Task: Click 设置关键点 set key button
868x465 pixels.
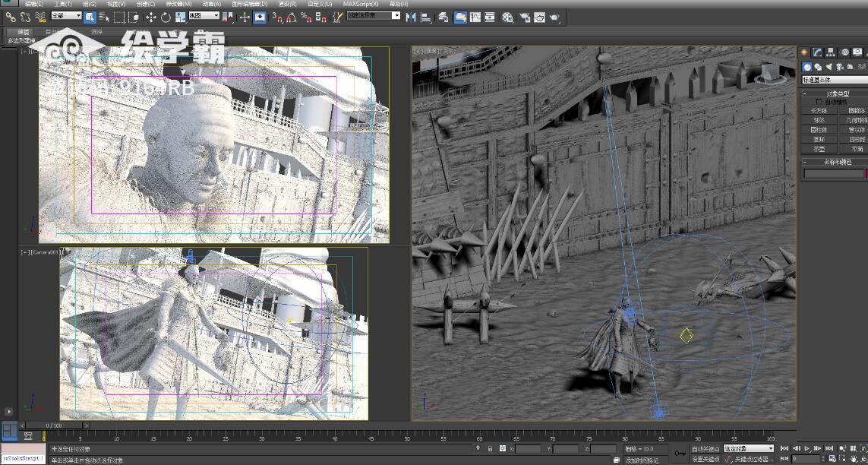Action: click(705, 459)
